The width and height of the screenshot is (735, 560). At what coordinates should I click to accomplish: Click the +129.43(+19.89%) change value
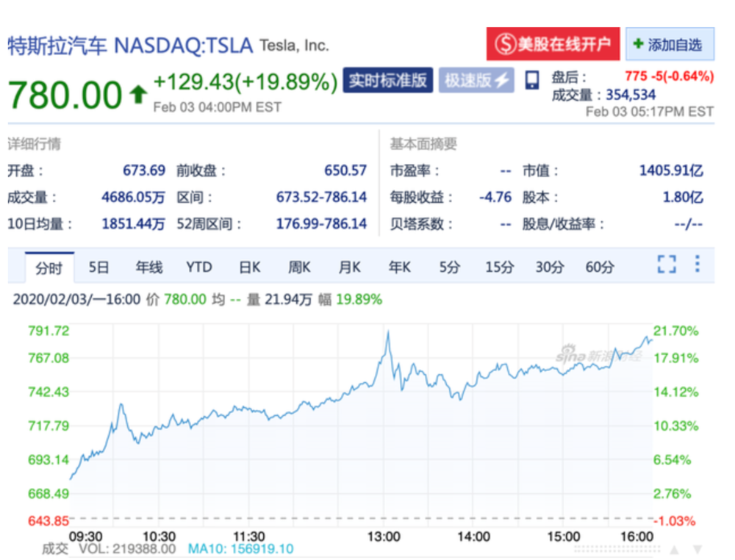(245, 82)
